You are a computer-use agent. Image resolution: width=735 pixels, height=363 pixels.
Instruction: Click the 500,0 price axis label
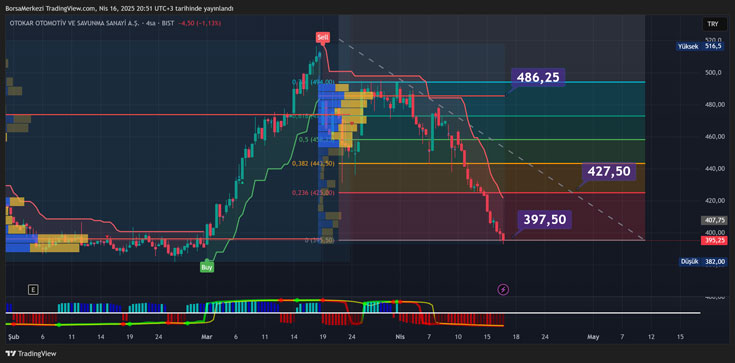(x=712, y=73)
